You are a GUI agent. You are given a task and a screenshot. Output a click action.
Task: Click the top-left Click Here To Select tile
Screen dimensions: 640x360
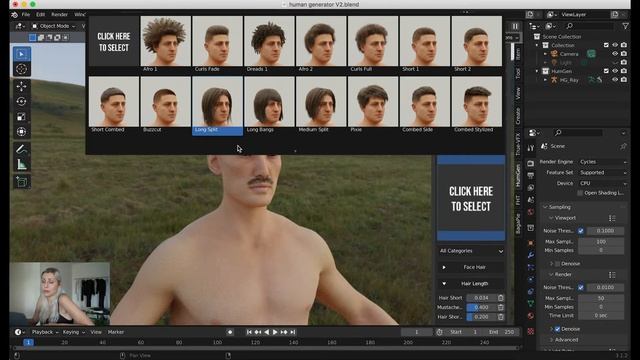click(113, 42)
